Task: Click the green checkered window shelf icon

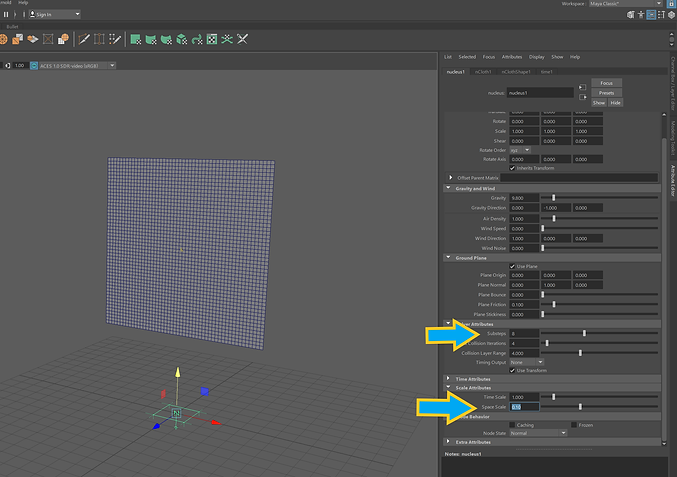Action: click(x=212, y=39)
